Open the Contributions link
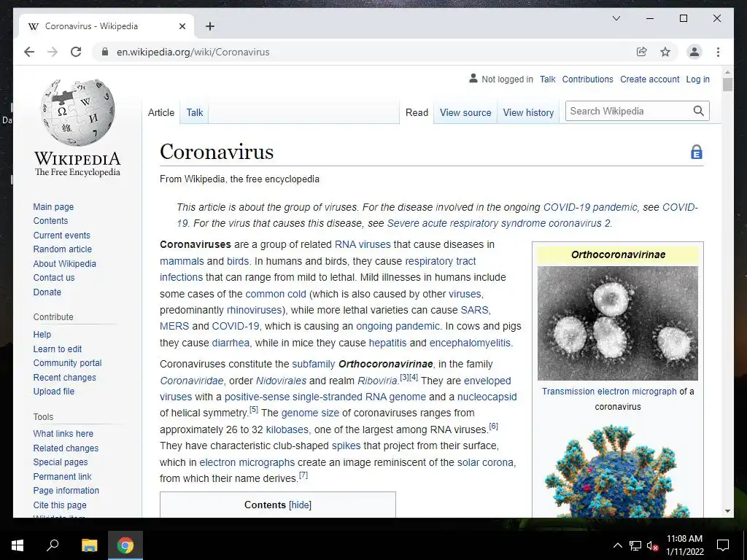This screenshot has height=560, width=747. 587,79
